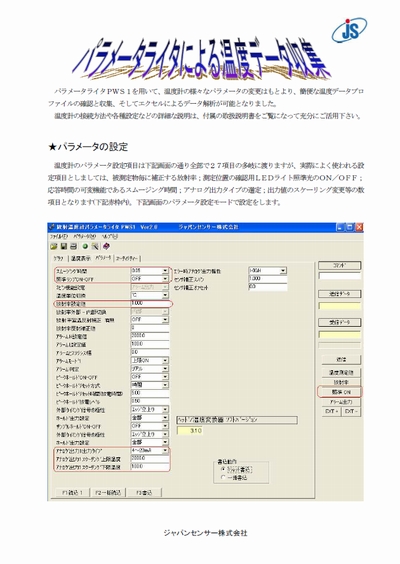
Task: Click the yellow field under 受信データ
Action: (x=340, y=335)
